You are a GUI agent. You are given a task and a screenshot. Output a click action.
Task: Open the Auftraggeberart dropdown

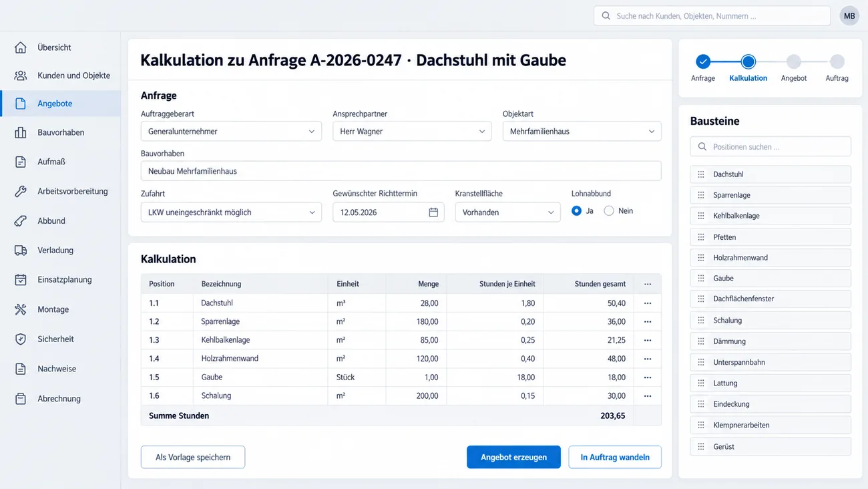click(231, 132)
